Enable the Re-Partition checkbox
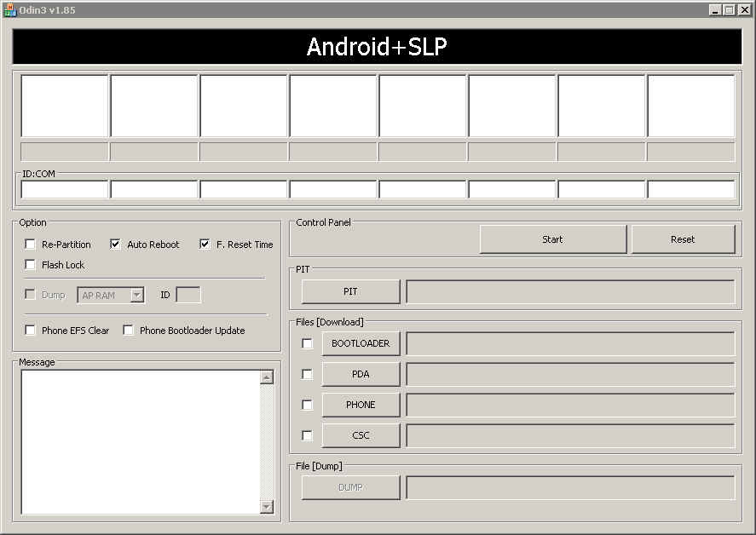 pos(30,244)
